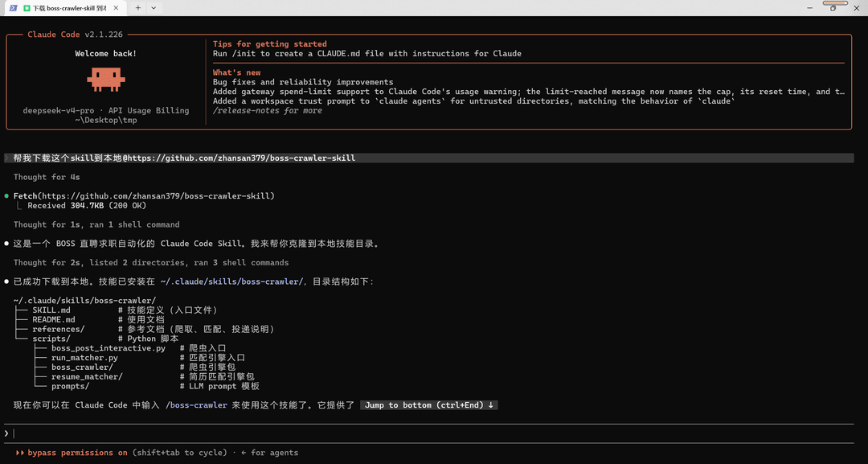Screen dimensions: 868x464
Task: Click the Claude Code pixel mascot
Action: click(106, 80)
